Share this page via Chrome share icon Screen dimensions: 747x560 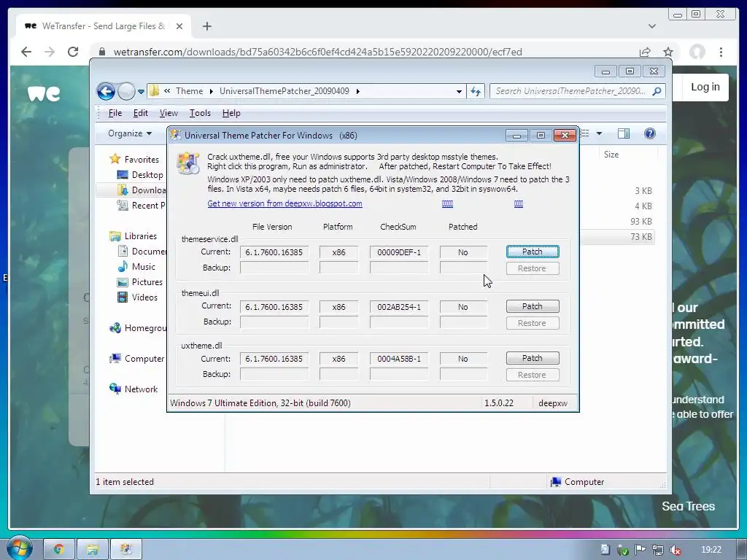pyautogui.click(x=645, y=52)
